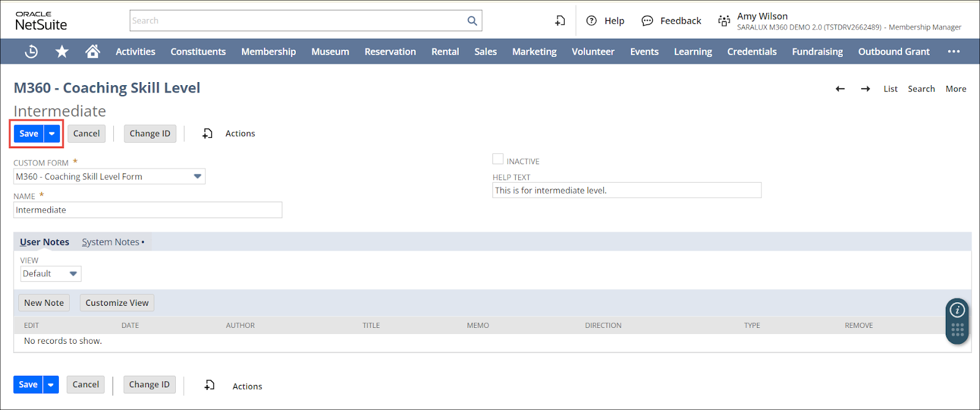The height and width of the screenshot is (410, 980).
Task: Click the Name input field
Action: (148, 210)
